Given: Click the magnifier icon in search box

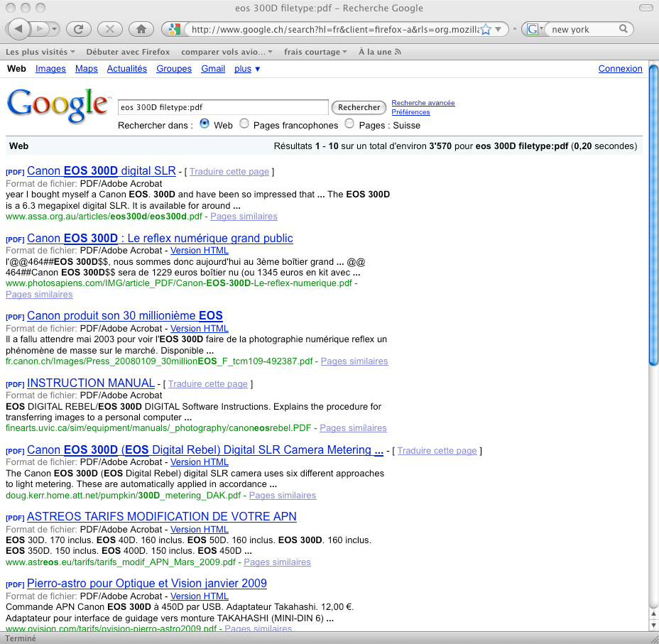Looking at the screenshot, I should pos(623,29).
